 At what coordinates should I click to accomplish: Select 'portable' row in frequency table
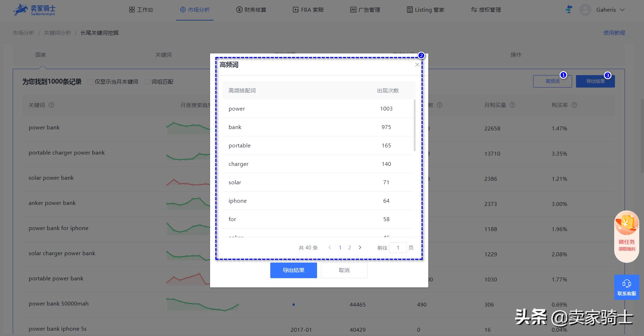(318, 145)
